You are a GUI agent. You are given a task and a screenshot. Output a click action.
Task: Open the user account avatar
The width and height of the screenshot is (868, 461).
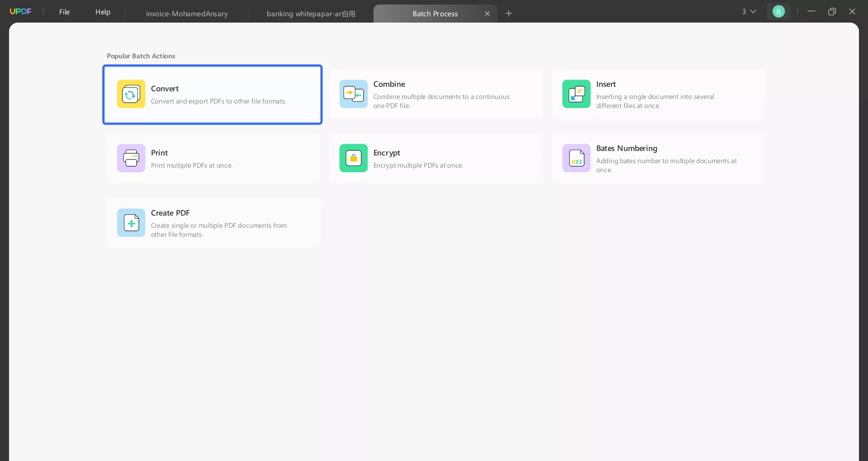point(778,12)
